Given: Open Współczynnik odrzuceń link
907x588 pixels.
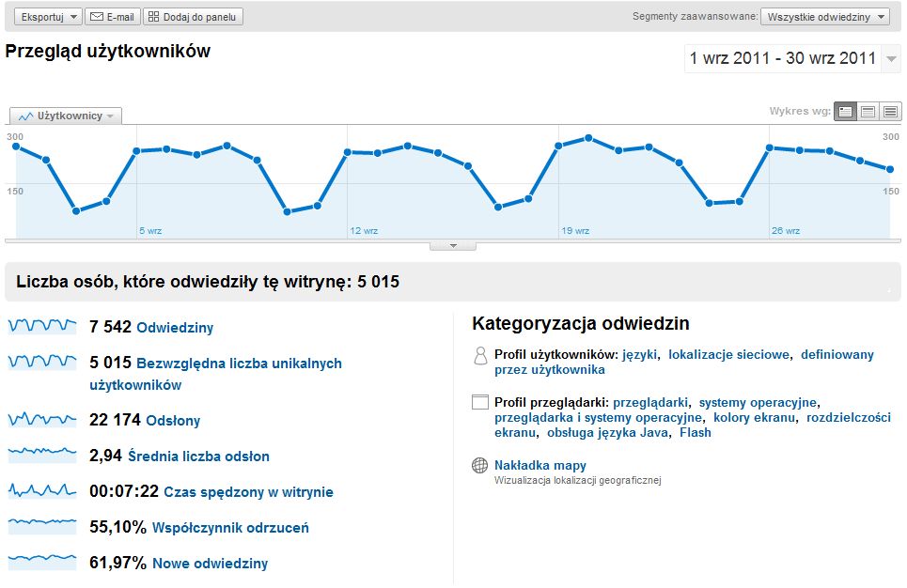Looking at the screenshot, I should [x=230, y=528].
